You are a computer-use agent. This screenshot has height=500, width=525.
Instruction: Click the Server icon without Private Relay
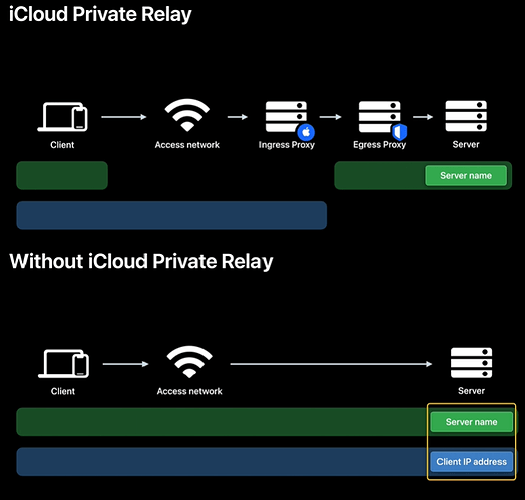471,363
